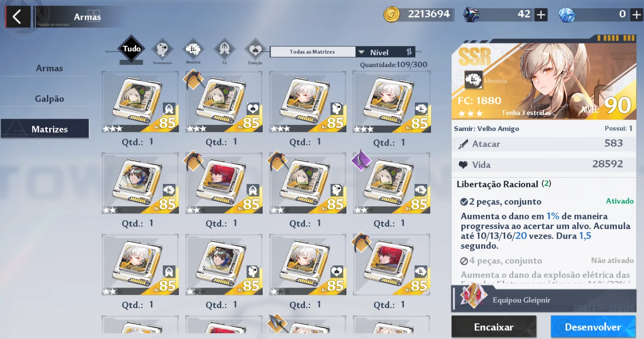Click the gold coin currency icon

pos(392,15)
